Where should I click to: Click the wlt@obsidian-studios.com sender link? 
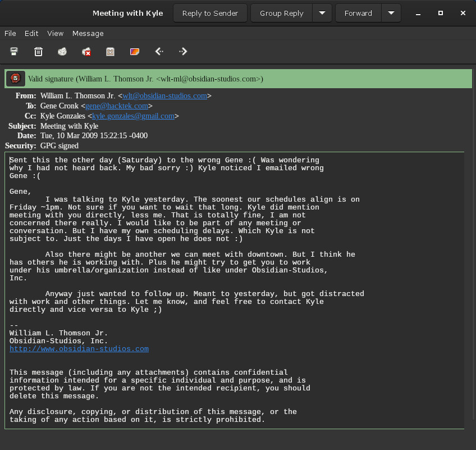coord(164,96)
